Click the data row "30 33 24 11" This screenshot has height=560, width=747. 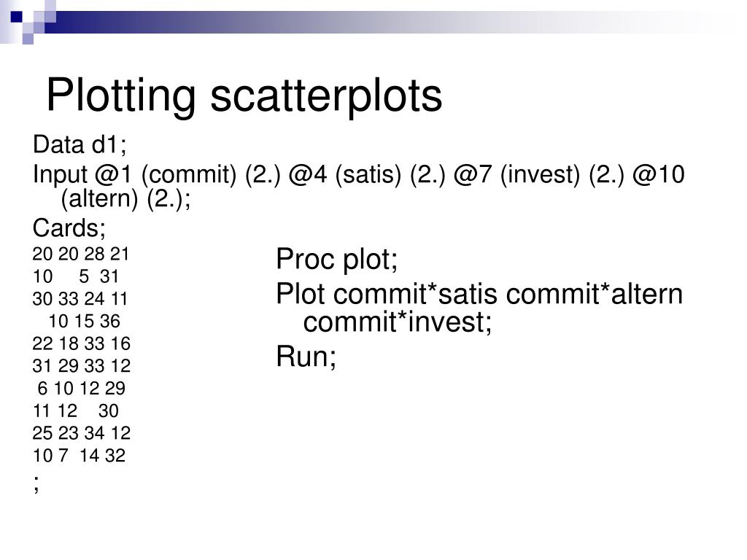coord(80,299)
